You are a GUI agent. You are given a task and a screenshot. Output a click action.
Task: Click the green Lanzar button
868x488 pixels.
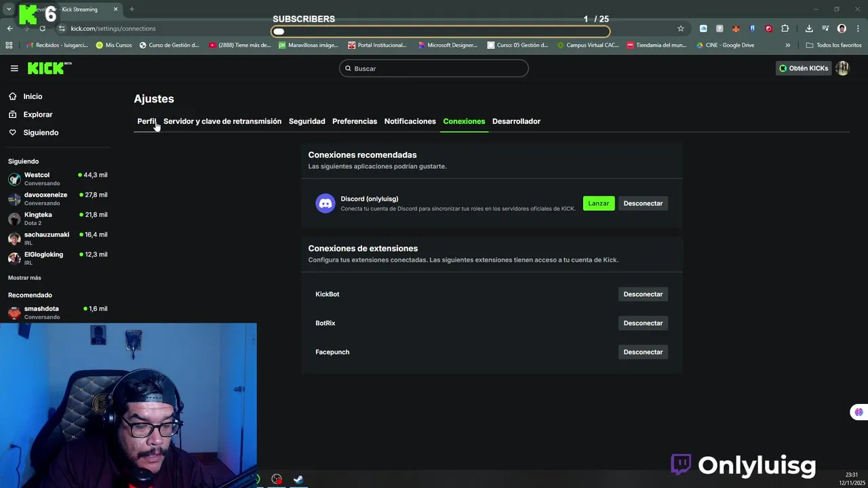click(599, 203)
